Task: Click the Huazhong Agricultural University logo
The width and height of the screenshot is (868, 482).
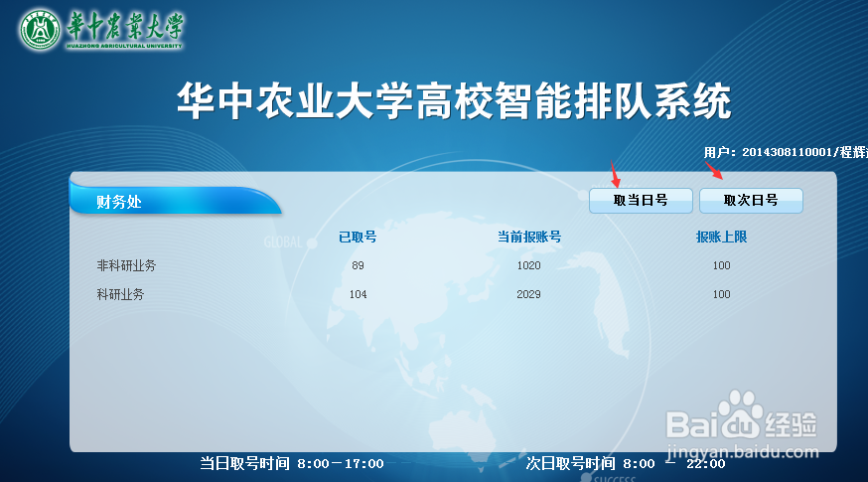Action: point(101,30)
